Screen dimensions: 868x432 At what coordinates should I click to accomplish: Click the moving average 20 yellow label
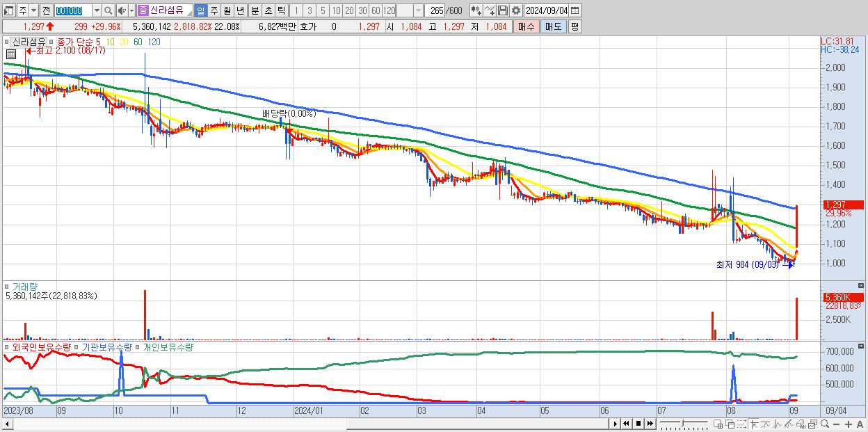coord(124,42)
